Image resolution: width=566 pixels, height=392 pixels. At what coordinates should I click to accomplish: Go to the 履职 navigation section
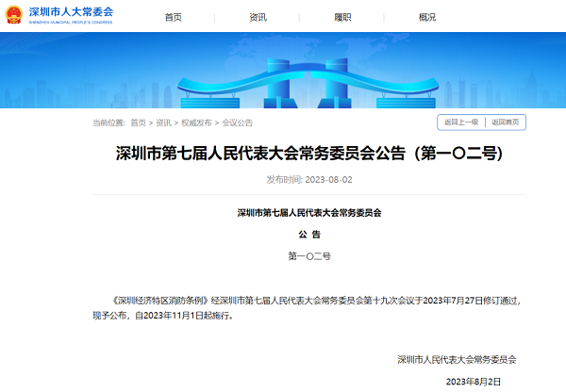point(342,17)
